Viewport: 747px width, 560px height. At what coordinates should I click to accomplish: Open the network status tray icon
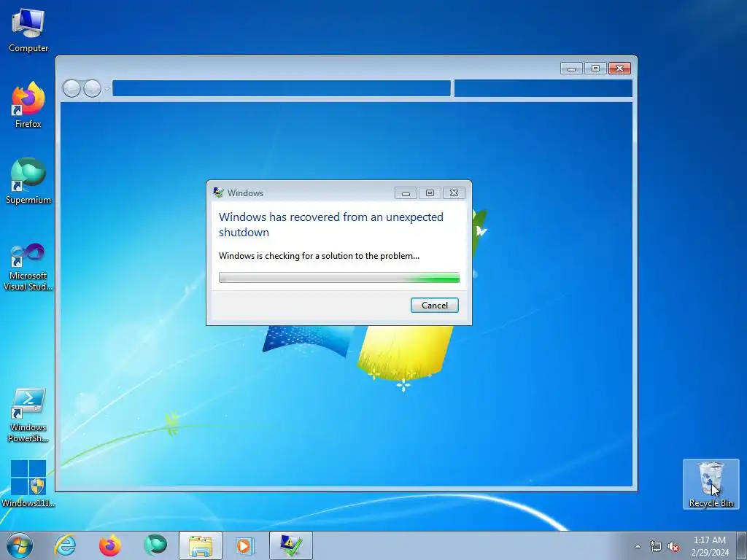pyautogui.click(x=656, y=546)
